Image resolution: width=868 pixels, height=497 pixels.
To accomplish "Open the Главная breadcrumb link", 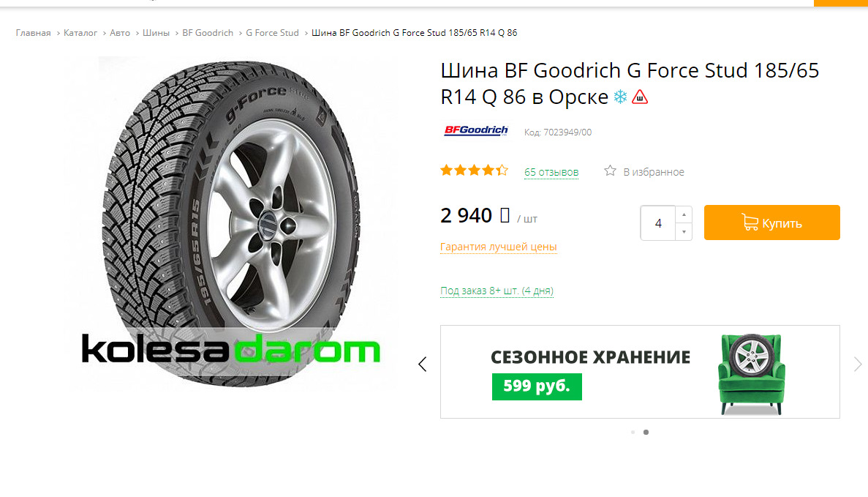I will pos(34,33).
